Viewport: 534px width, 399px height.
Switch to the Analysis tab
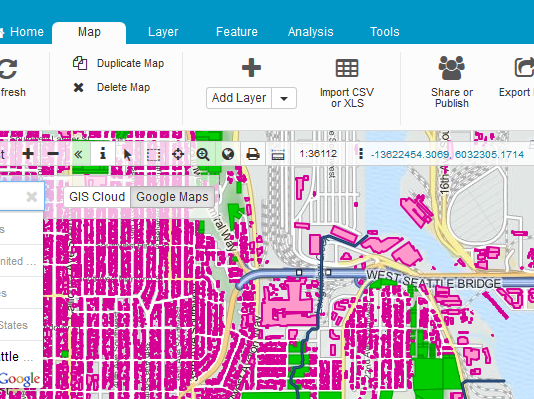(x=311, y=32)
